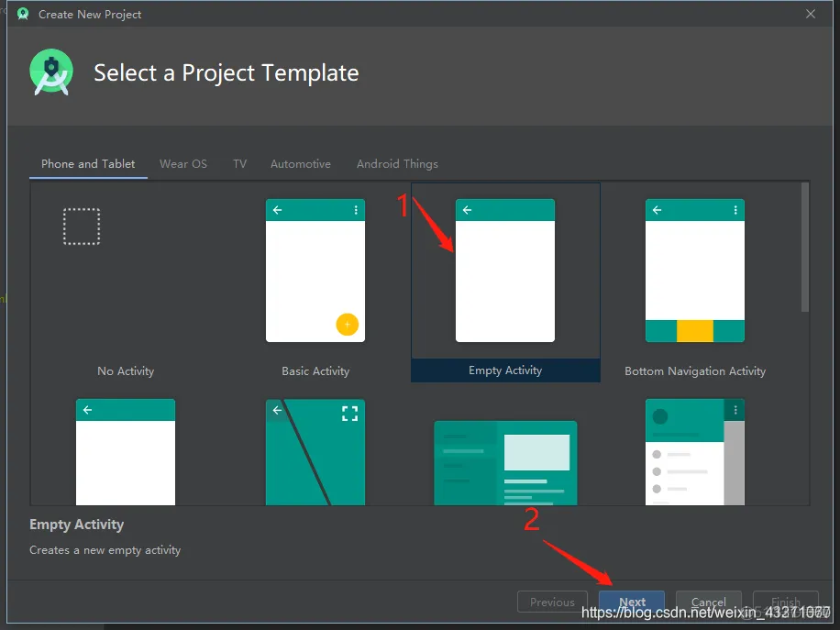Open the Android Things tab

click(397, 163)
